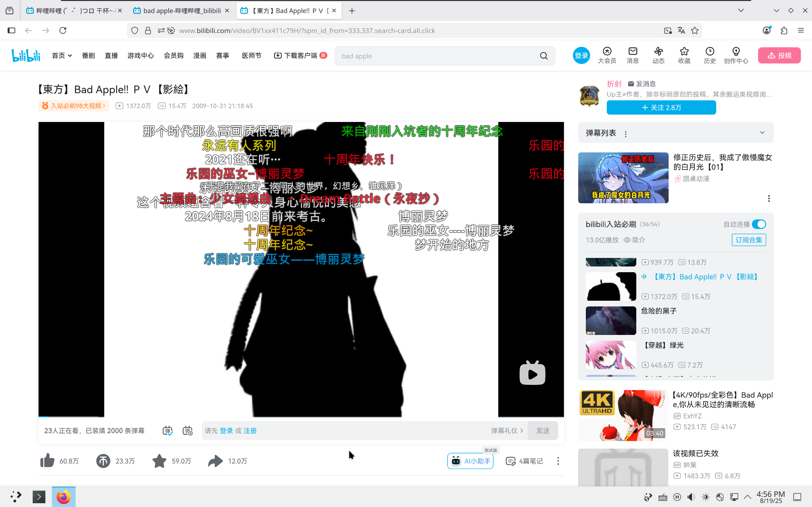The height and width of the screenshot is (507, 812).
Task: Click the share arrow icon
Action: (215, 461)
